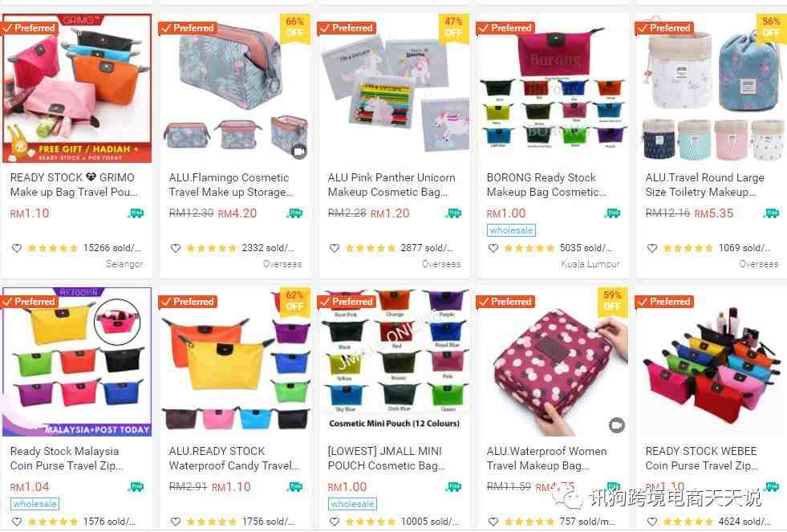Click wholesale tag under Coin Purse RM1.04

34,503
